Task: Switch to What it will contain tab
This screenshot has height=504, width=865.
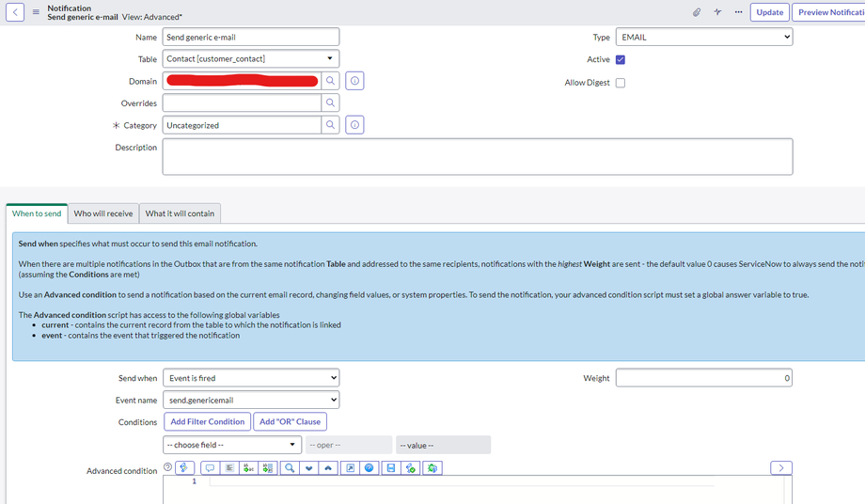Action: click(180, 213)
